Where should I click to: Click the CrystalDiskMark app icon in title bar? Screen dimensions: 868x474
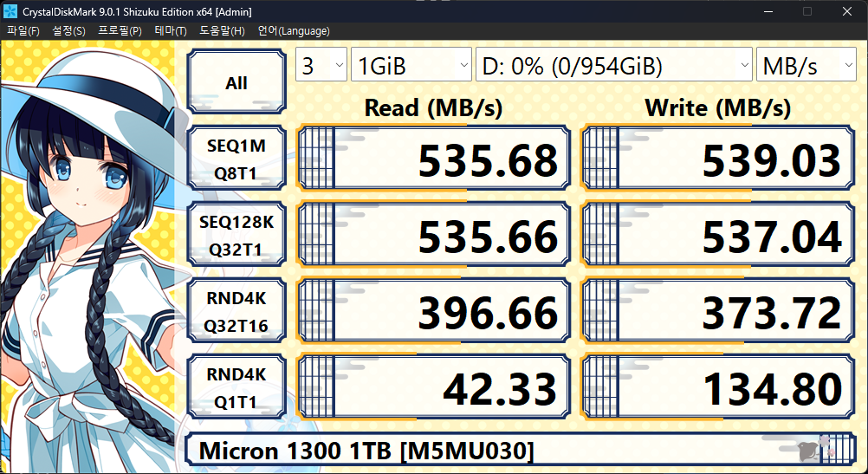(x=11, y=11)
